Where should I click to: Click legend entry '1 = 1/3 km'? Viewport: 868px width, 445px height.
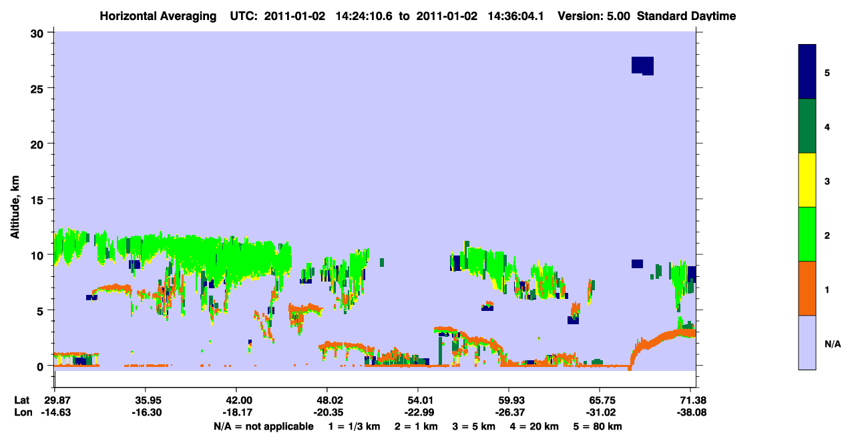coord(355,426)
